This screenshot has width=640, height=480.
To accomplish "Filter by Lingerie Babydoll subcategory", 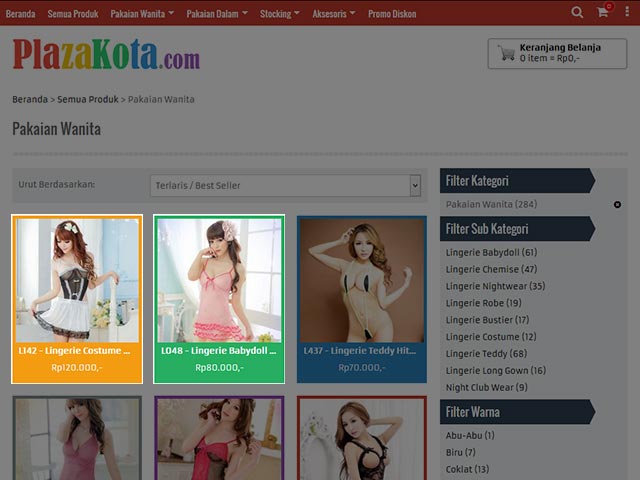I will [x=491, y=253].
